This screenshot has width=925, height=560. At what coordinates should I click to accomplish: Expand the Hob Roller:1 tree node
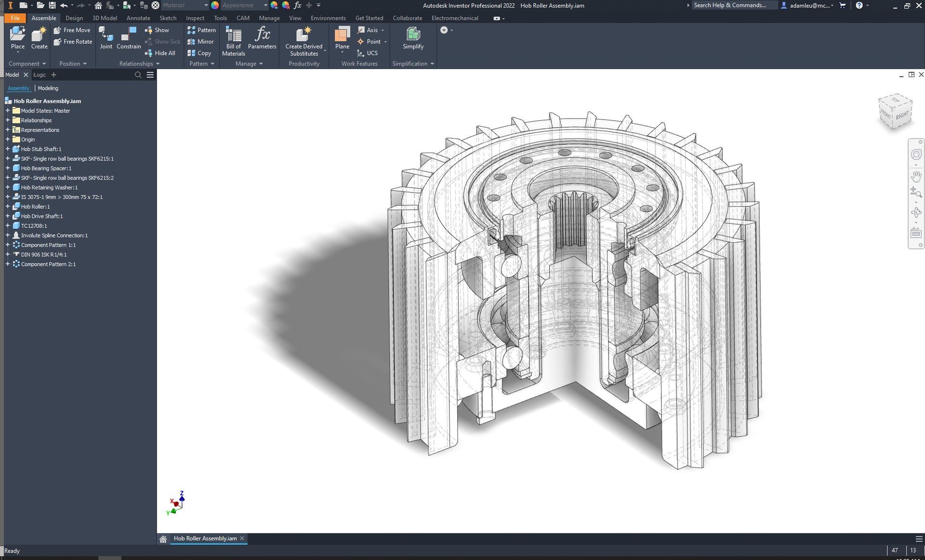(x=7, y=206)
